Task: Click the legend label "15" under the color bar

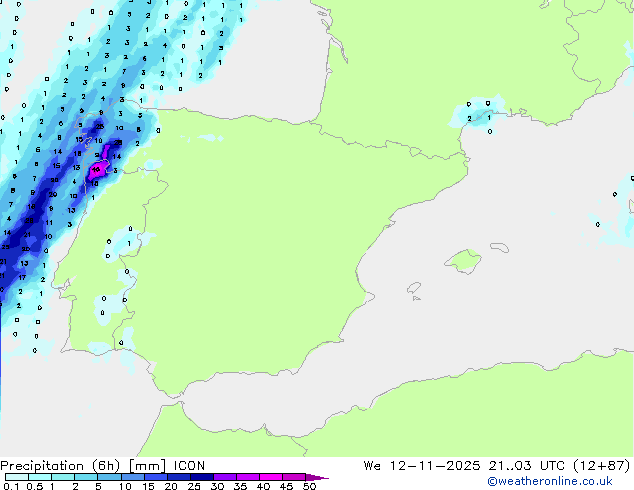Action: click(x=148, y=486)
